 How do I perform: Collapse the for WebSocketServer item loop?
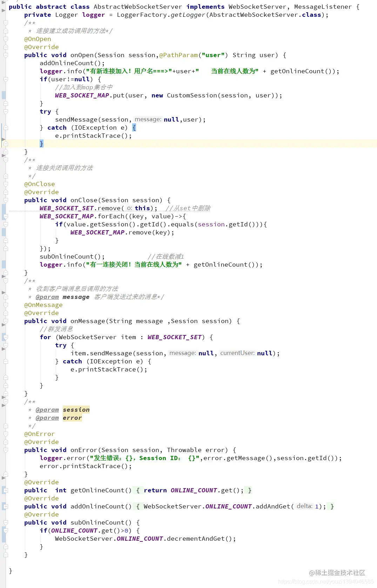pyautogui.click(x=6, y=337)
